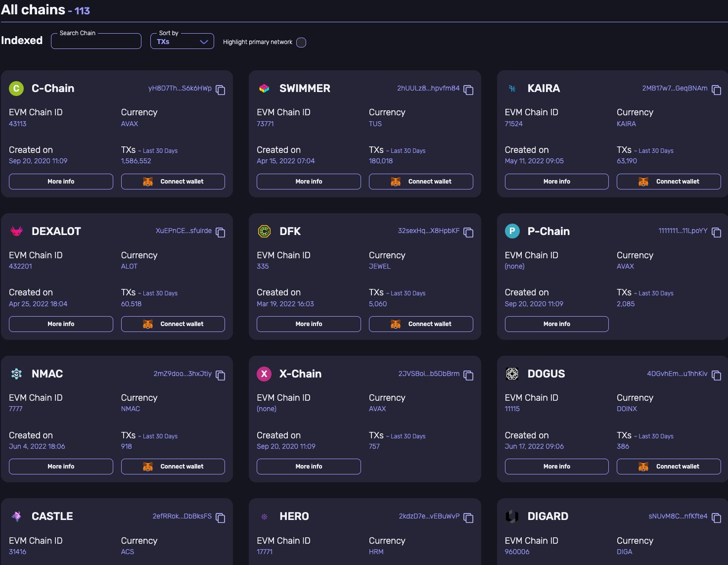The width and height of the screenshot is (728, 565).
Task: Copy the X-Chain ID
Action: point(468,376)
